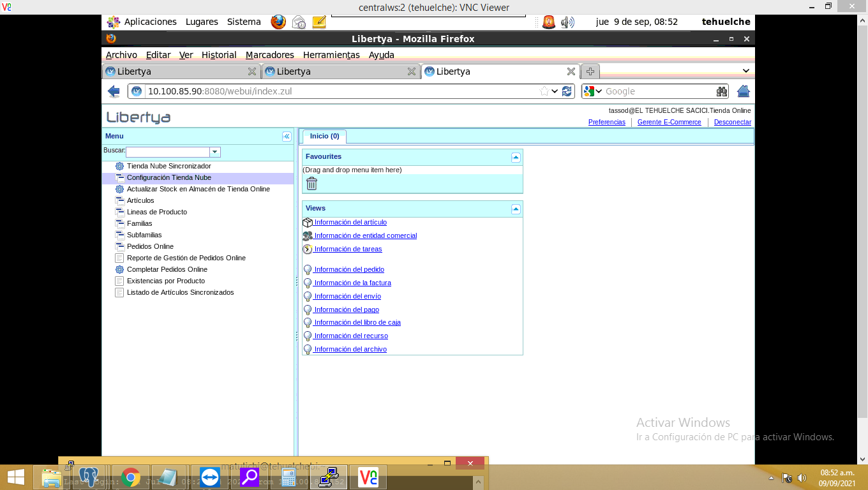Click report icon beside Existencias por Producto
The height and width of the screenshot is (490, 868).
click(119, 281)
